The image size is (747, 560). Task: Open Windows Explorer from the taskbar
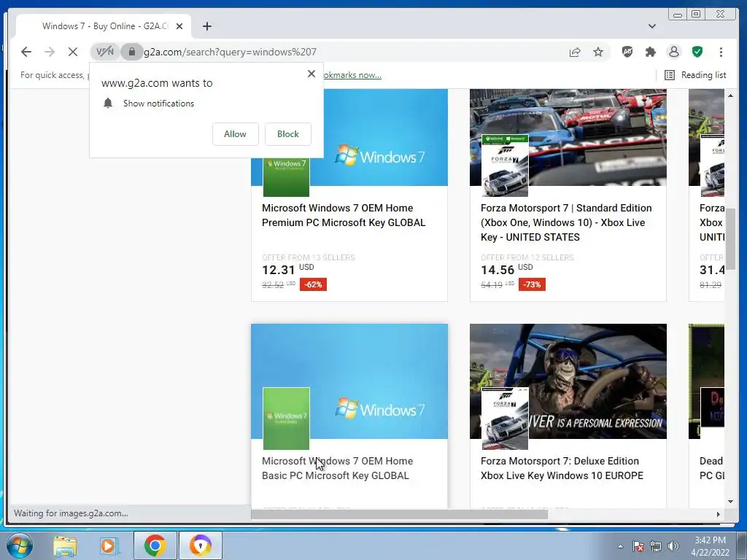coord(65,545)
